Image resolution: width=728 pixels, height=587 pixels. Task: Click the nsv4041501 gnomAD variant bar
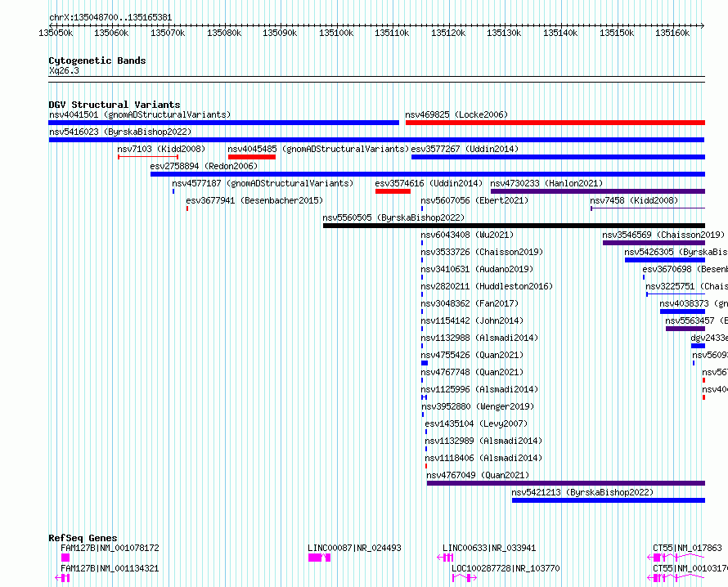[x=223, y=123]
